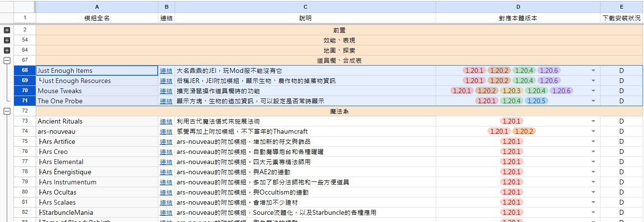Open version dropdown for The One Probe
Screen dimensions: 644x222
coord(593,101)
